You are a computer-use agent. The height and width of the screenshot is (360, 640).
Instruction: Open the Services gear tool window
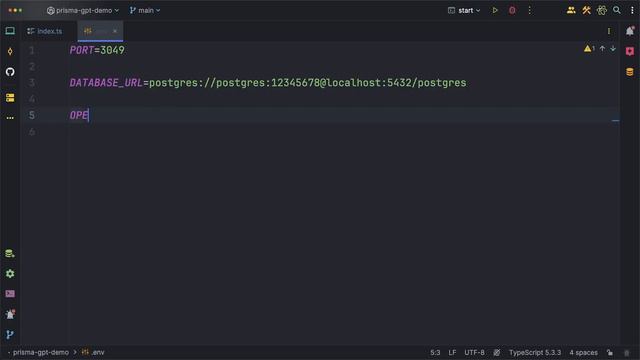(10, 274)
